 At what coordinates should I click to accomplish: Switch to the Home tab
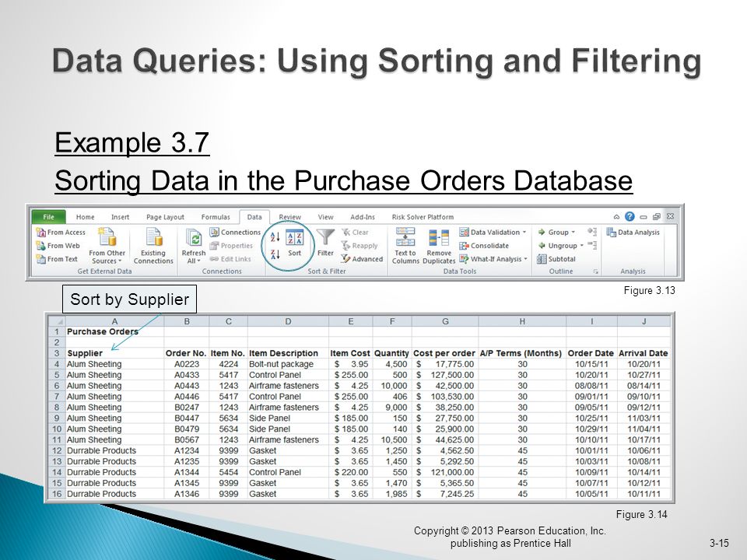click(86, 217)
